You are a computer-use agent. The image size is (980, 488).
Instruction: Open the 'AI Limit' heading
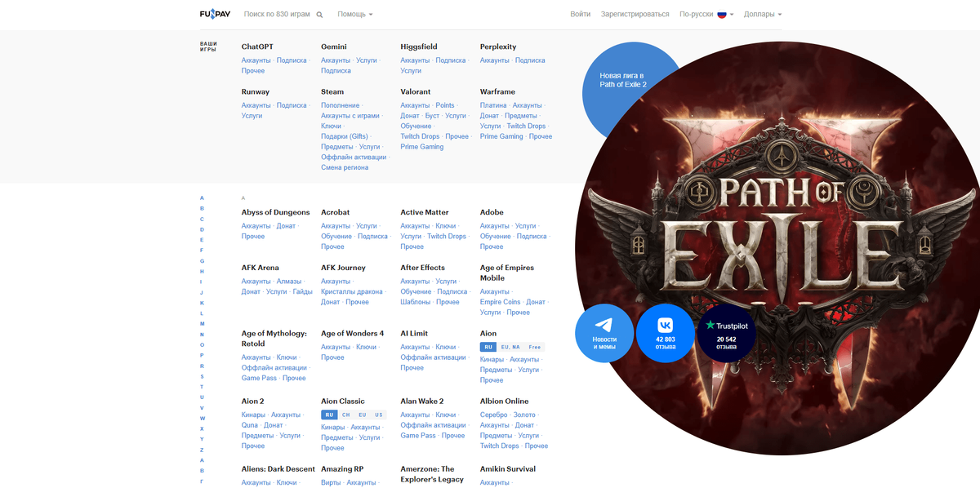[x=414, y=333]
